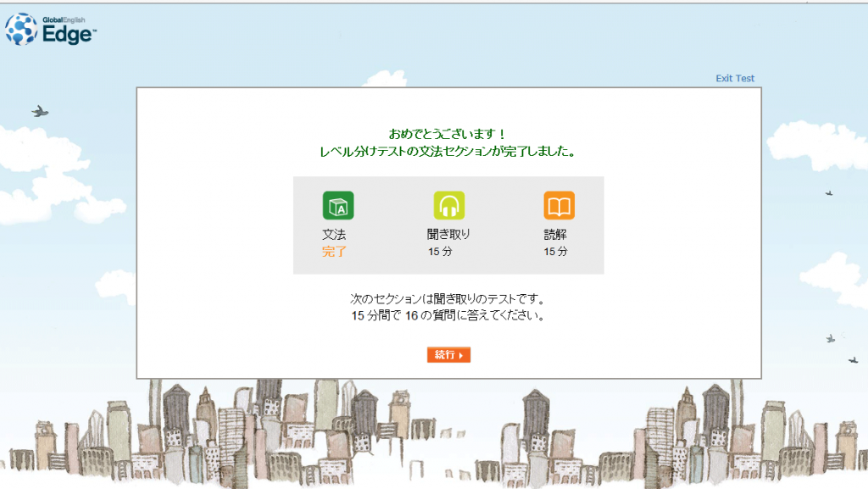Viewport: 868px width, 489px height.
Task: Click the レベル分けテスト completion message line
Action: point(448,152)
